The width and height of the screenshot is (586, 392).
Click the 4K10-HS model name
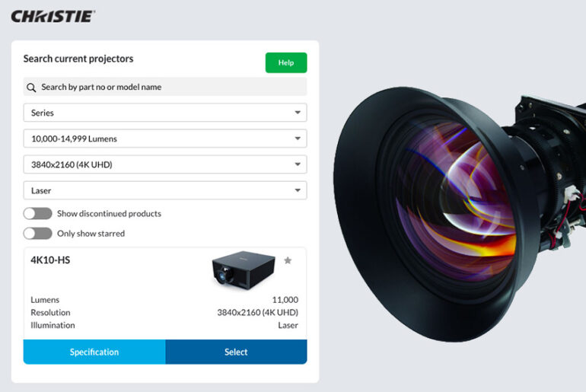(50, 260)
